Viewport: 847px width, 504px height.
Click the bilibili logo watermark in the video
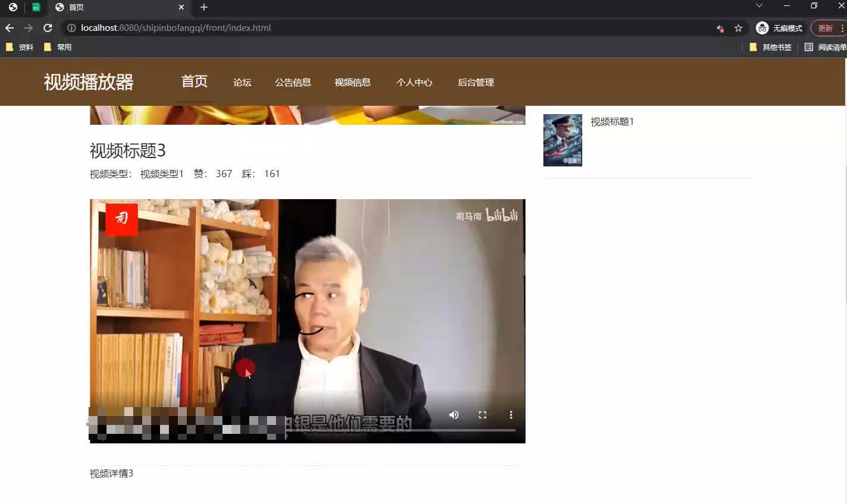[x=503, y=216]
